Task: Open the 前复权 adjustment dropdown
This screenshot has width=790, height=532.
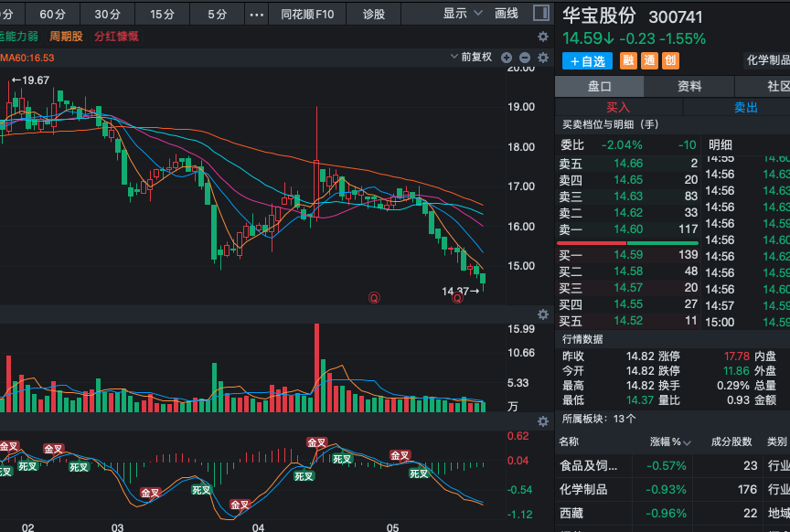Action: pos(471,57)
